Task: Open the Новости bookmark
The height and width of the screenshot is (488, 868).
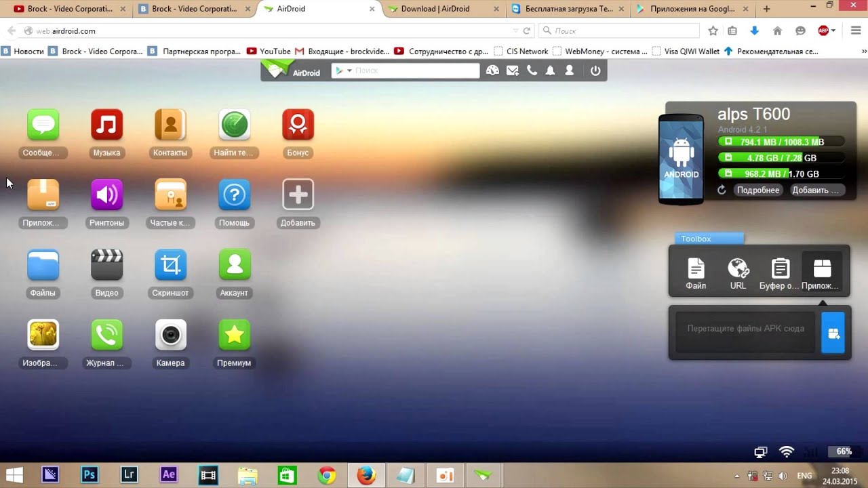Action: tap(22, 51)
